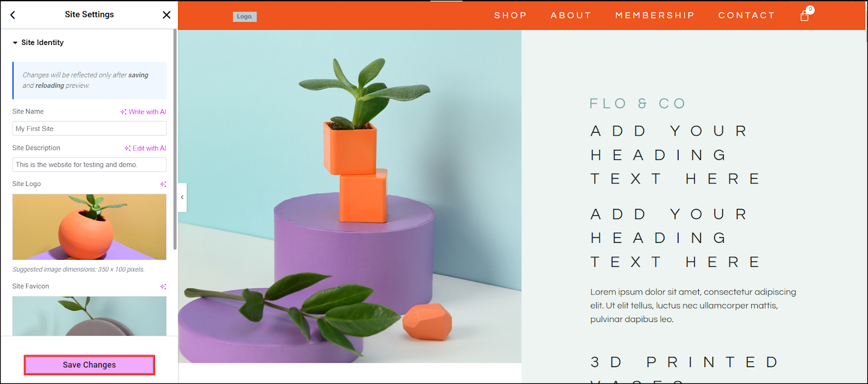Image resolution: width=868 pixels, height=384 pixels.
Task: Click the AI sparkle icon beside Site Logo
Action: 163,184
